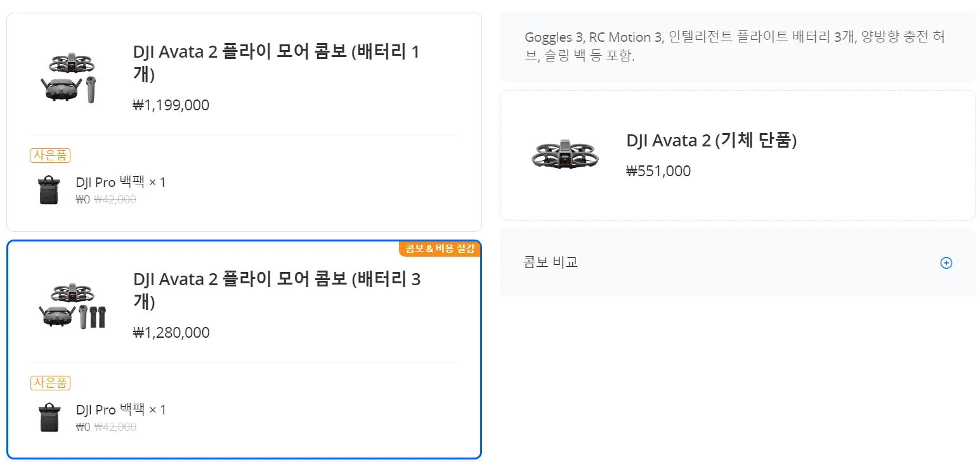Open the backpack icon in first combo gift

(49, 190)
